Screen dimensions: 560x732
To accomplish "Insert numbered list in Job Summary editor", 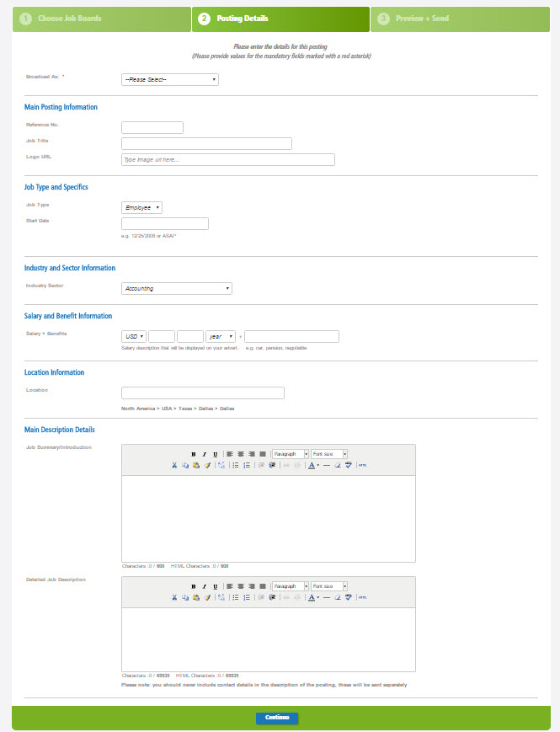I will coord(247,465).
